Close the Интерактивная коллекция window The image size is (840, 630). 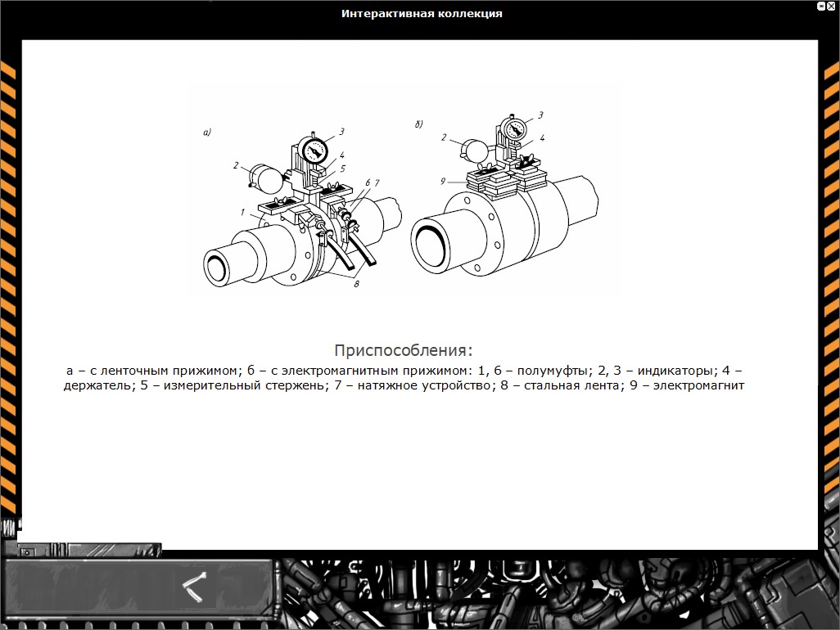(x=832, y=6)
